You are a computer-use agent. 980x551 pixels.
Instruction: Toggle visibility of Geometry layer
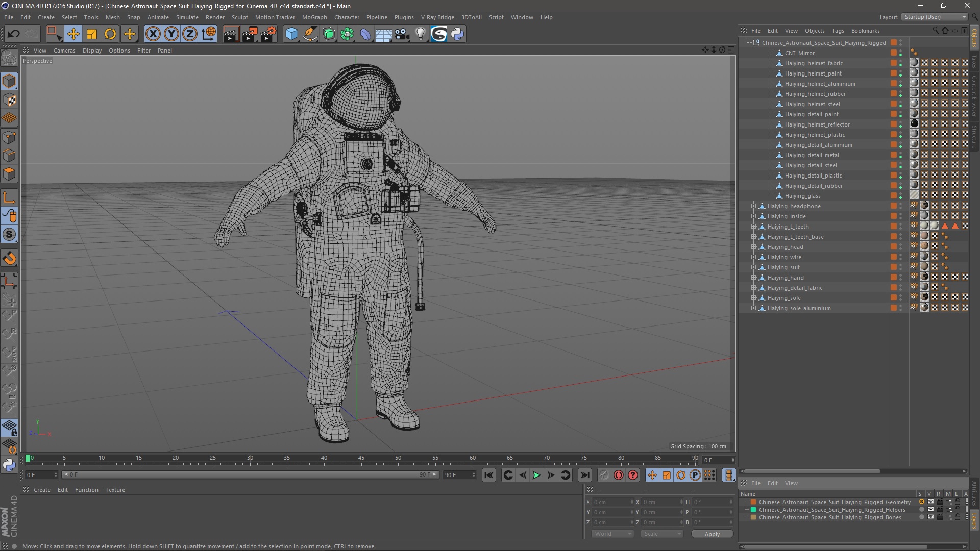pyautogui.click(x=930, y=502)
